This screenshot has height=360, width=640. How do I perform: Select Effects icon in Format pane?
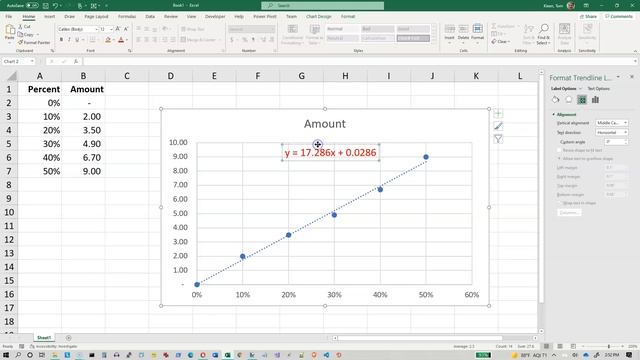[569, 100]
